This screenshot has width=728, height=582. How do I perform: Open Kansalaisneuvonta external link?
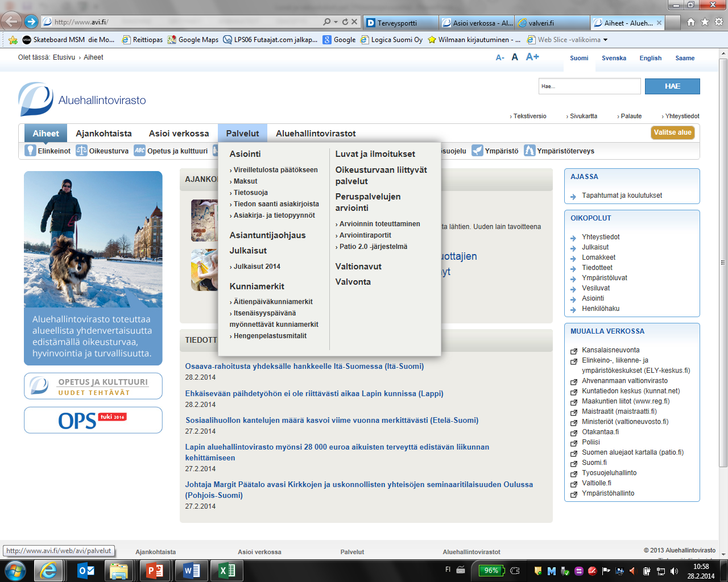pyautogui.click(x=610, y=350)
